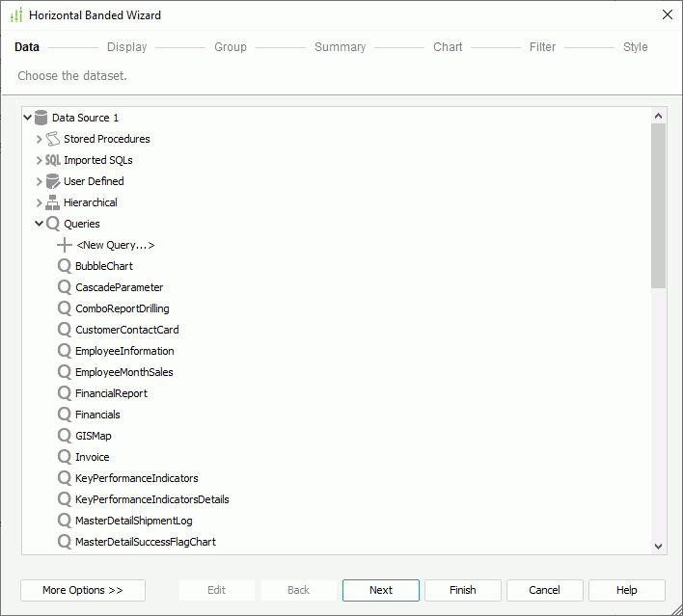Screen dimensions: 683x616
Task: Close the Horizontal Banded Wizard dialog
Action: tap(667, 14)
